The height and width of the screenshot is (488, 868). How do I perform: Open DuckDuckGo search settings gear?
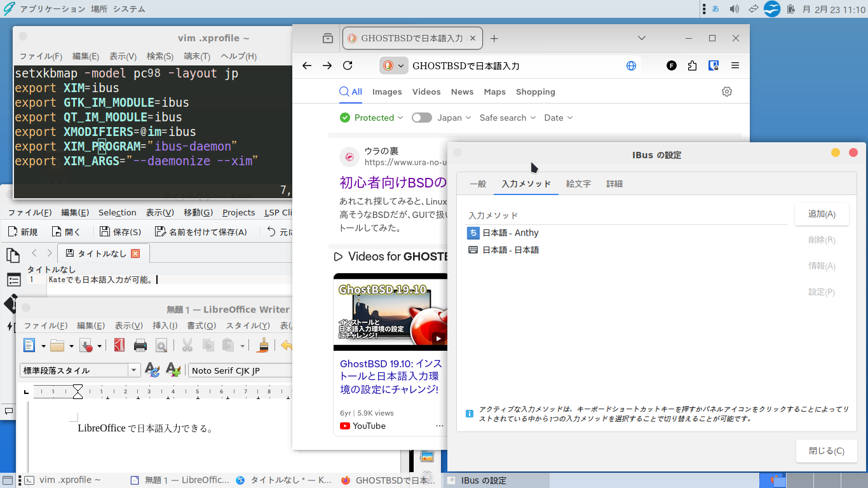click(727, 91)
